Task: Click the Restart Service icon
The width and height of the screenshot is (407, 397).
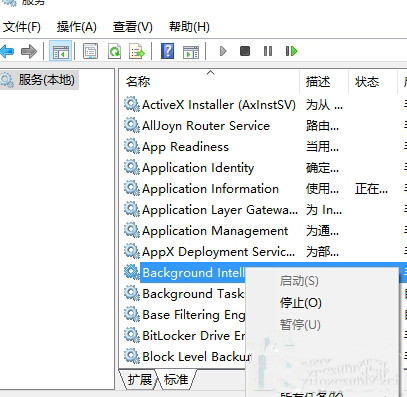Action: (291, 51)
